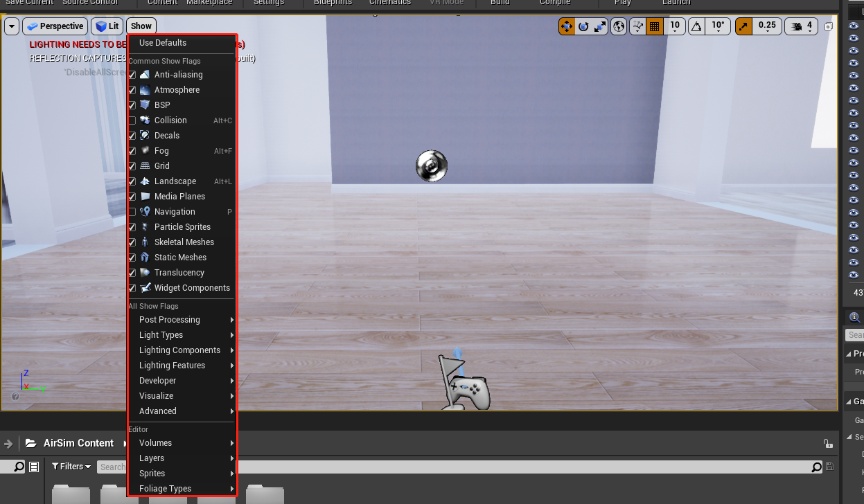Click AirSim Content folder path
The image size is (864, 504).
(x=78, y=443)
